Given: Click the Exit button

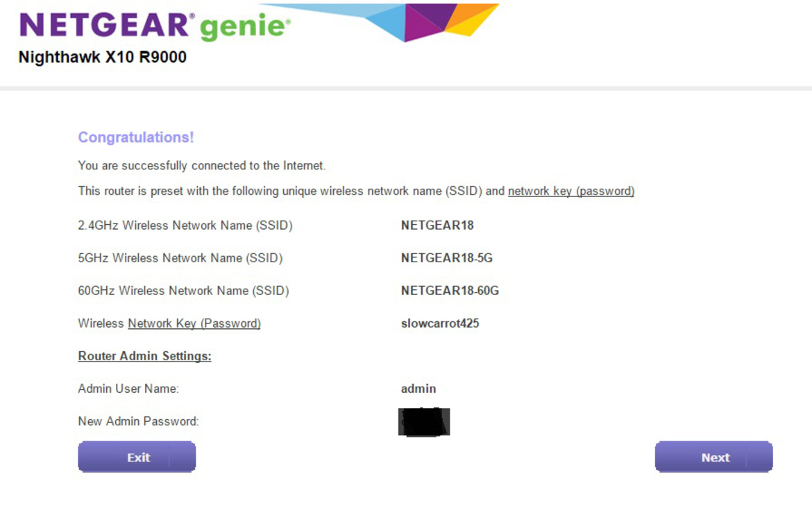Looking at the screenshot, I should pos(137,457).
